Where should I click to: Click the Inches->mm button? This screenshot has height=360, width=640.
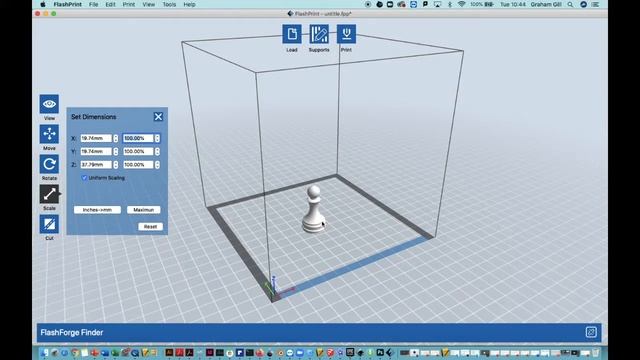97,210
